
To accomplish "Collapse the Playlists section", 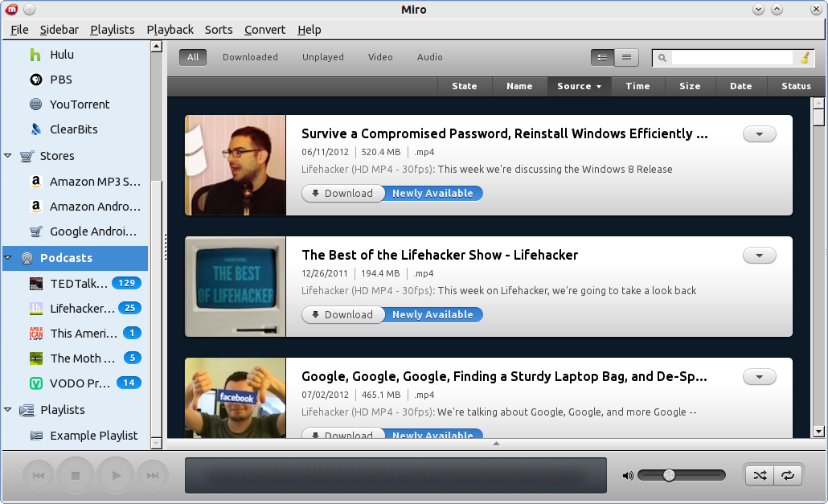I will 8,409.
